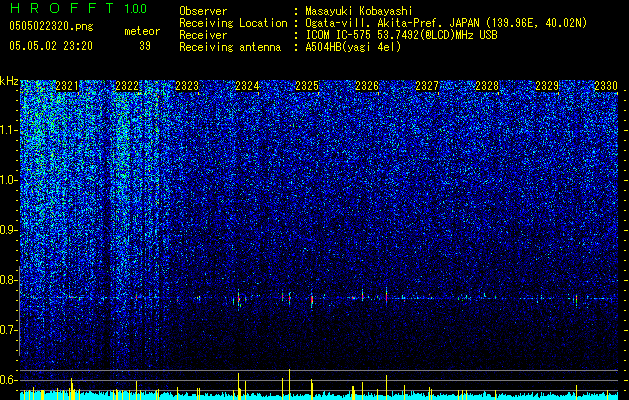Viewport: 629px width, 400px height.
Task: Click the tallest yellow spike near 2324.5
Action: point(289,384)
